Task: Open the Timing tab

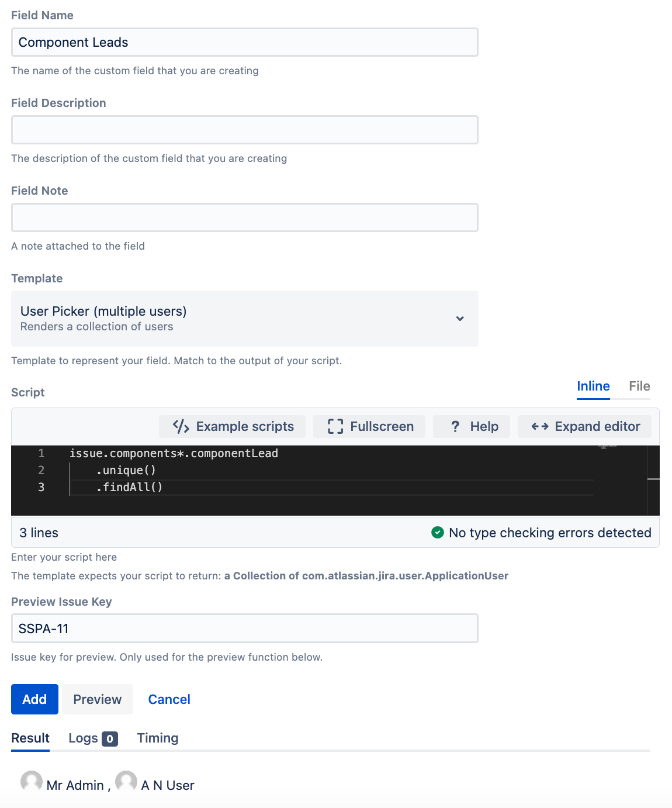Action: tap(158, 738)
